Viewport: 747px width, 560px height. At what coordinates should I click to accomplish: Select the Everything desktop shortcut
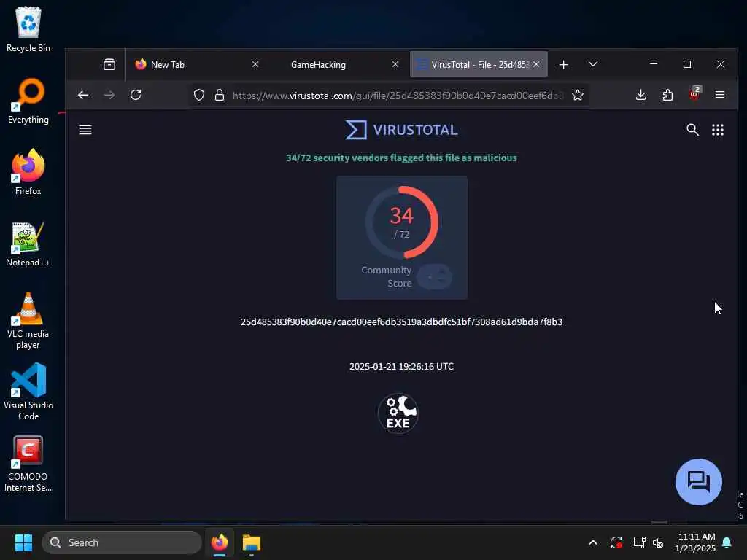28,101
